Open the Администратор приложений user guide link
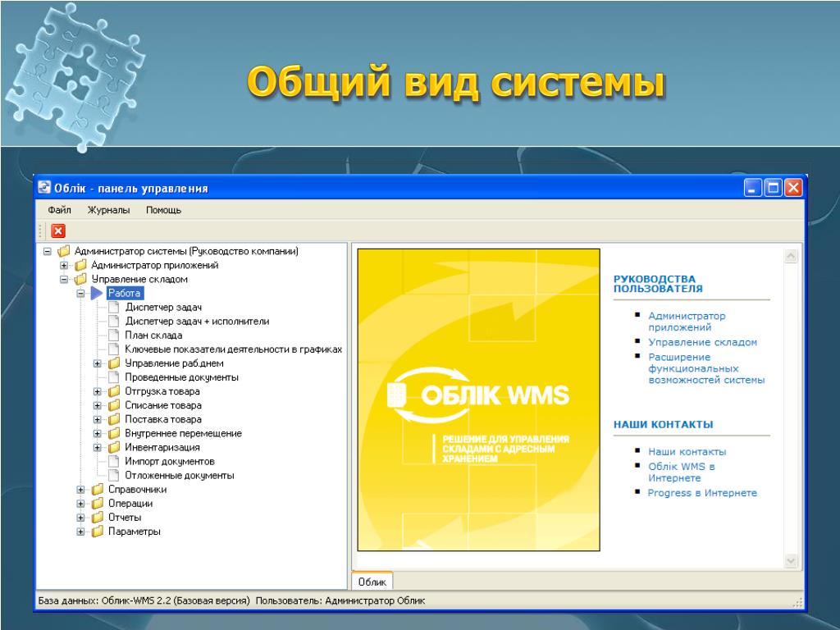 (687, 322)
